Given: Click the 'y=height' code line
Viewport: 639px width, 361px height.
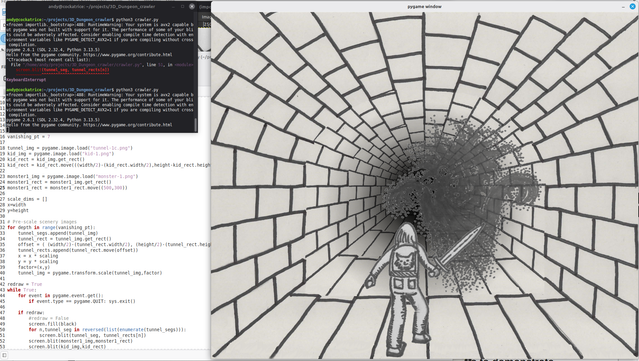Looking at the screenshot, I should tap(18, 211).
